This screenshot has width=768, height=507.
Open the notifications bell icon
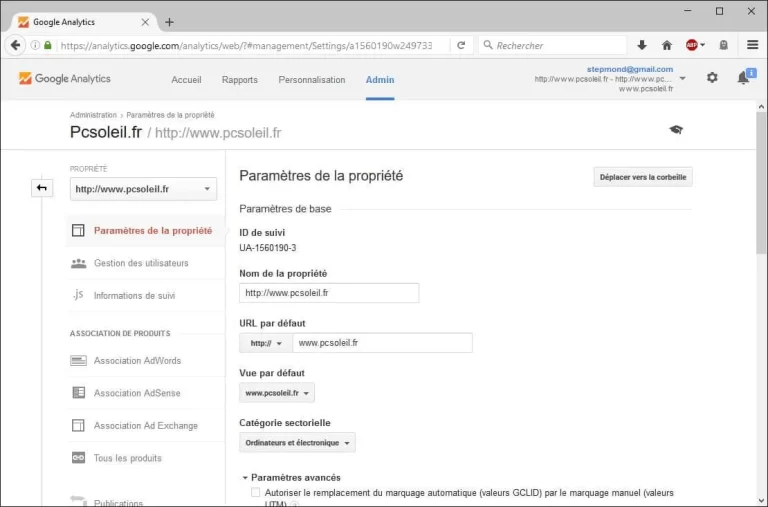click(744, 77)
